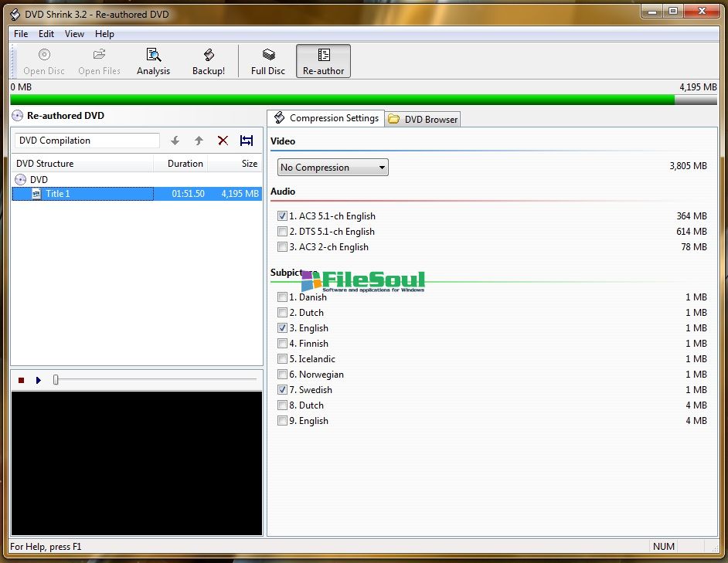Viewport: 728px width, 563px height.
Task: Select the Re-author toolbar button
Action: tap(323, 61)
